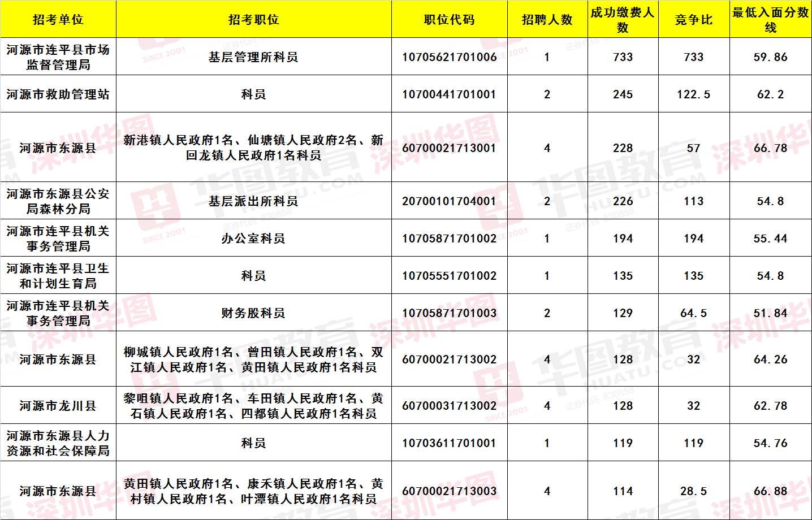Select job code 60700021713003
The image size is (812, 520).
[x=450, y=491]
